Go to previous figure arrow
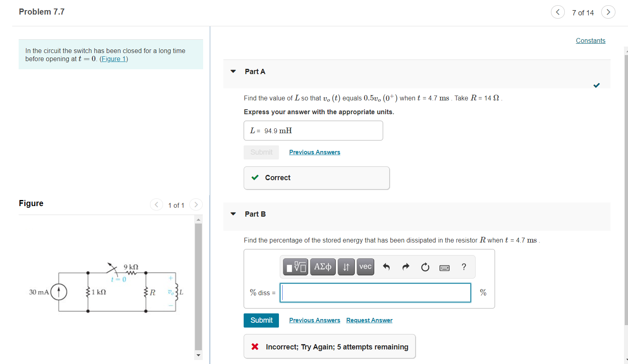The width and height of the screenshot is (628, 364). click(156, 204)
